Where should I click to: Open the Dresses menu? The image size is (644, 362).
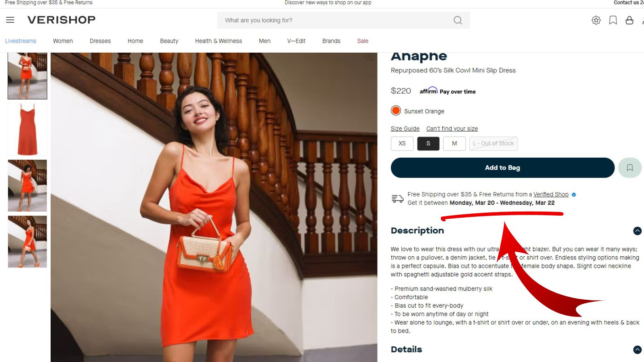(100, 41)
